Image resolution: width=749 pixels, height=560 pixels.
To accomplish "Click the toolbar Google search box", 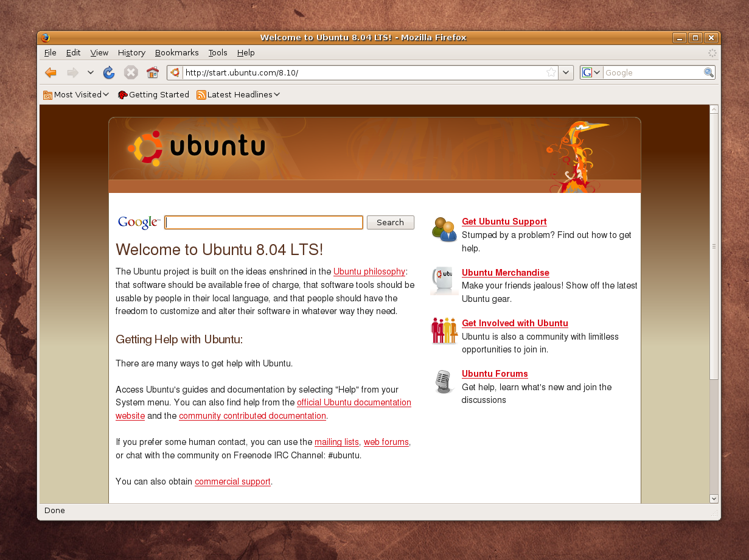I will (653, 72).
